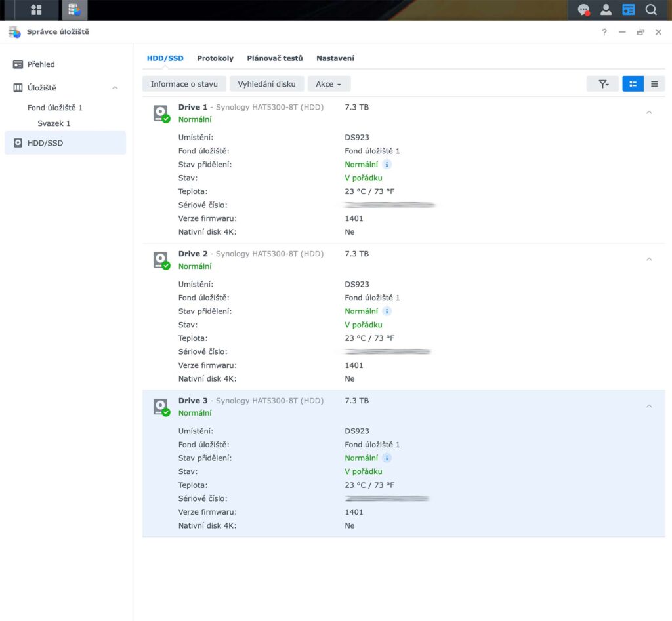
Task: Switch to the Protokoly tab
Action: click(215, 58)
